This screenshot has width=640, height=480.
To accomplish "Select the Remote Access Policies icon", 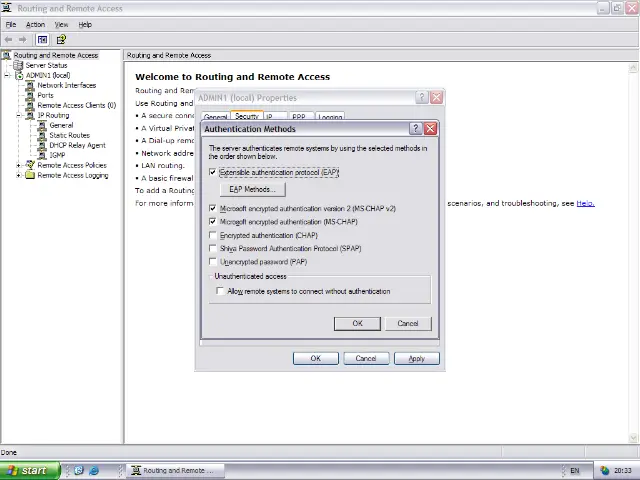I will pyautogui.click(x=30, y=165).
